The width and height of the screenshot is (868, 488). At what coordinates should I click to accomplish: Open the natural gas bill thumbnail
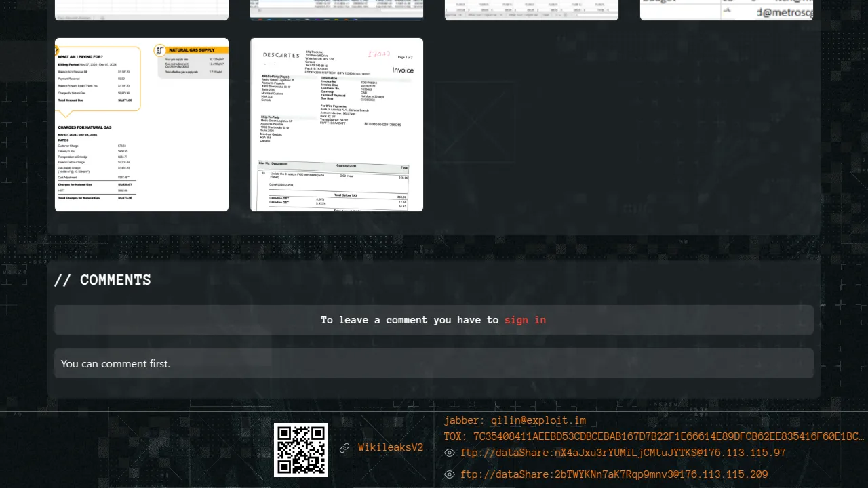[142, 125]
